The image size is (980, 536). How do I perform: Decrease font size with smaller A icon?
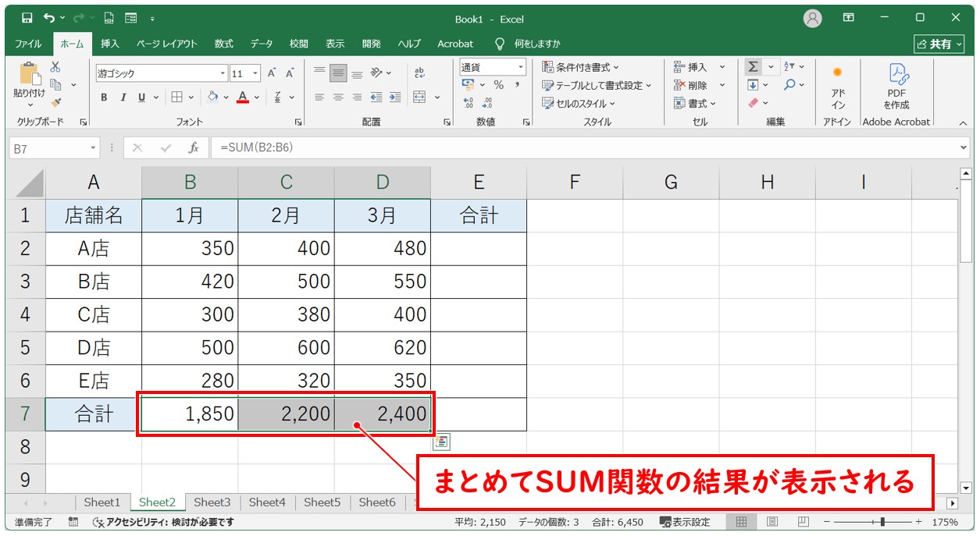(290, 73)
